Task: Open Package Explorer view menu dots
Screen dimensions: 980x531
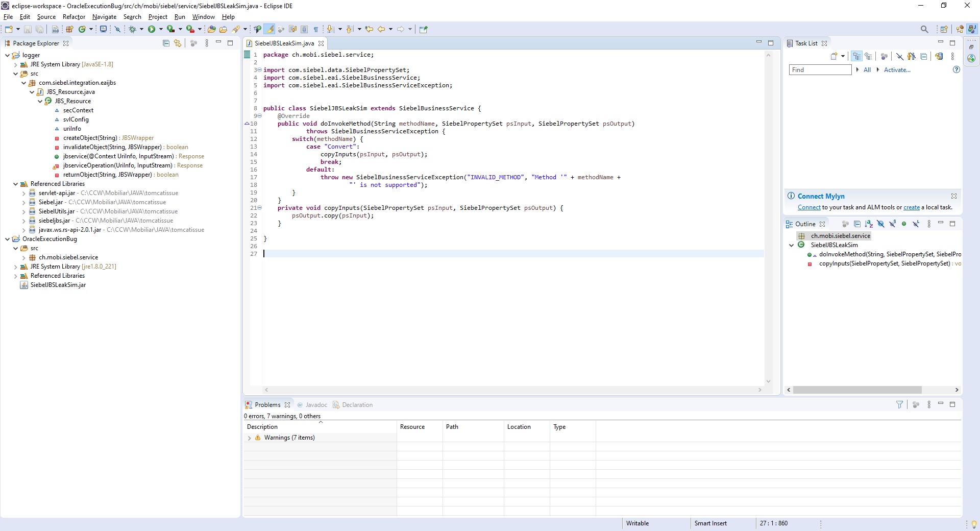Action: tap(207, 43)
